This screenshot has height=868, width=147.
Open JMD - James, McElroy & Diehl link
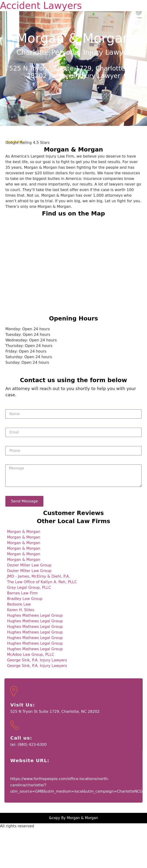(x=38, y=576)
